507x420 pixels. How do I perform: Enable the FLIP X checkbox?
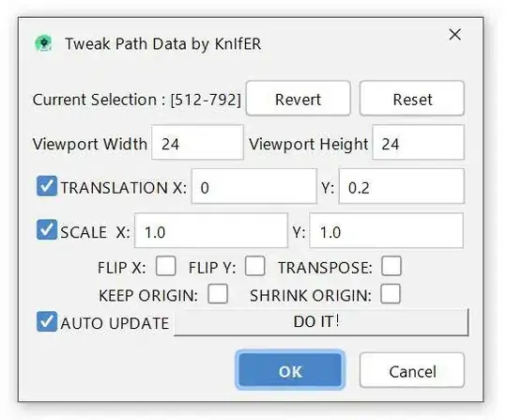pyautogui.click(x=166, y=266)
